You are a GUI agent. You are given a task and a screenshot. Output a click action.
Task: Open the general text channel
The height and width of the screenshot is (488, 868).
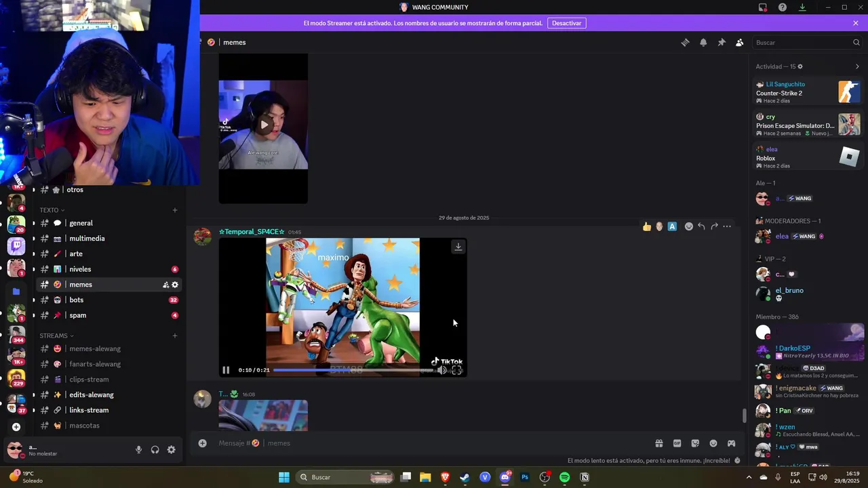coord(108,223)
